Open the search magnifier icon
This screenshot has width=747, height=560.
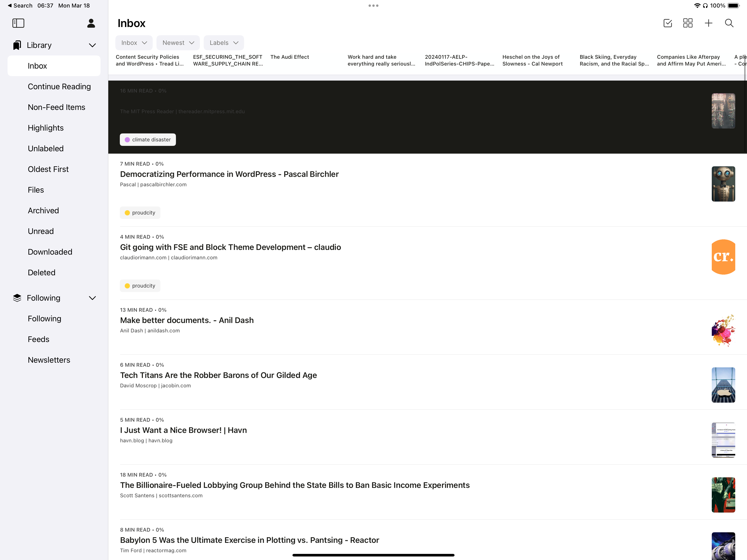729,23
